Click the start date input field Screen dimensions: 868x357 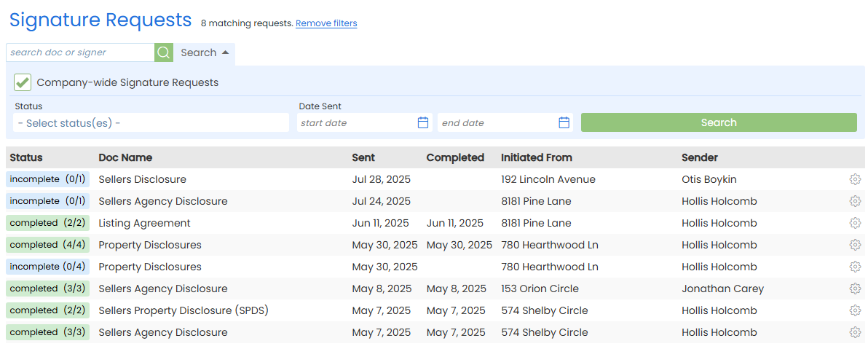coord(357,123)
